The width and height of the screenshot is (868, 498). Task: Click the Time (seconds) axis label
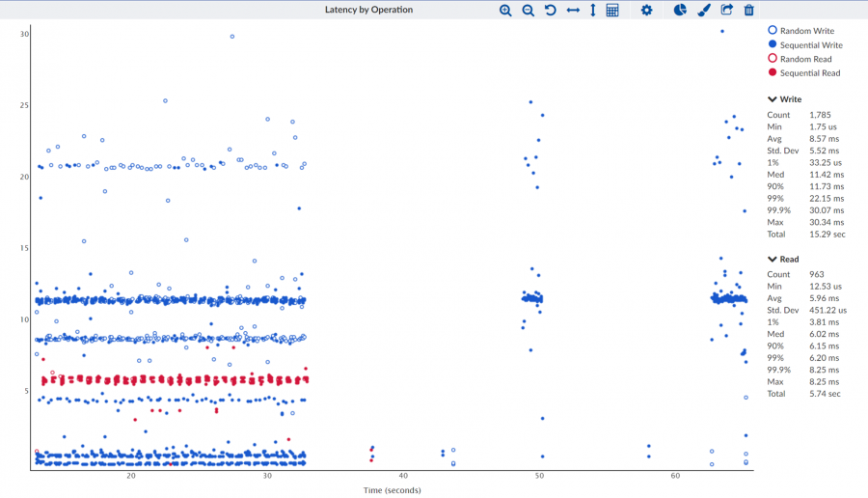click(x=392, y=490)
